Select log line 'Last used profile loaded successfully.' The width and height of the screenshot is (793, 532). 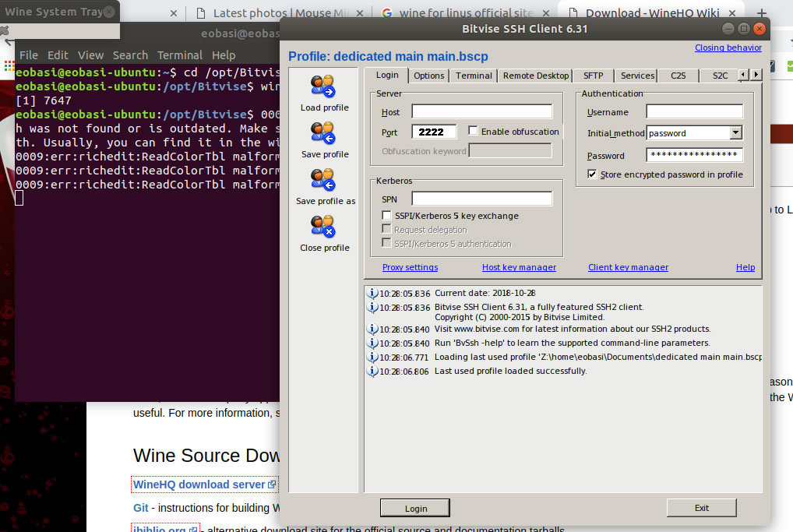point(510,371)
